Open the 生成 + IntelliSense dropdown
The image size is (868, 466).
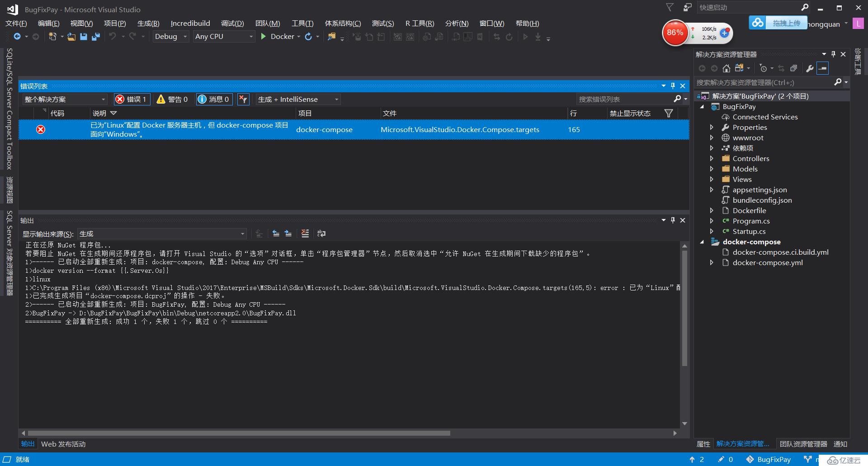pyautogui.click(x=298, y=99)
